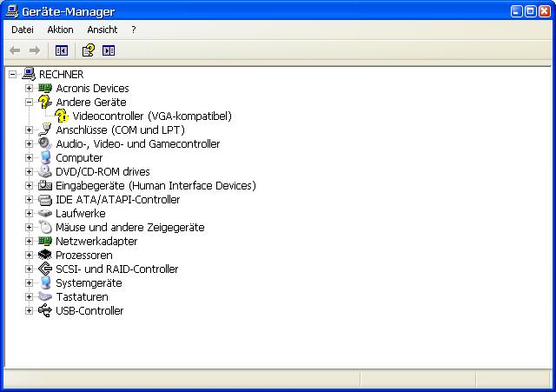Click the Andere Geräte question mark icon

(45, 102)
